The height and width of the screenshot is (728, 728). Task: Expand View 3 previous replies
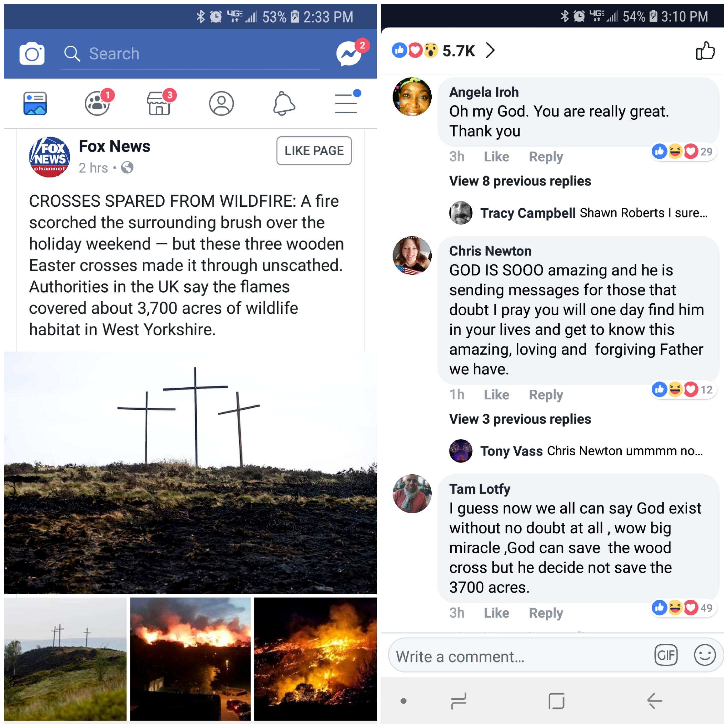point(520,419)
